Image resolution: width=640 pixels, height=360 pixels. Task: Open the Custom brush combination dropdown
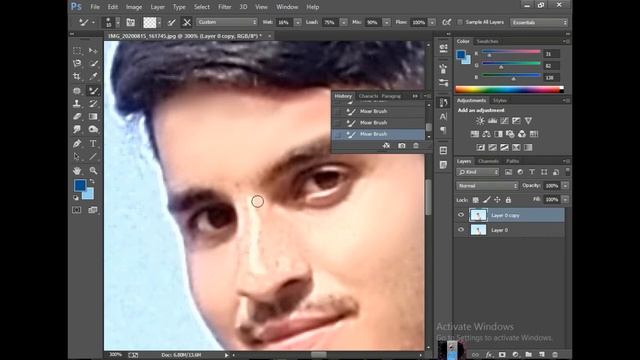click(227, 22)
